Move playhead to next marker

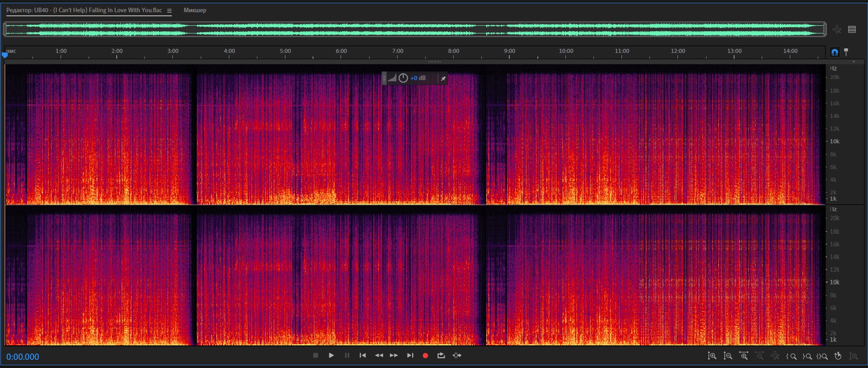pos(410,355)
